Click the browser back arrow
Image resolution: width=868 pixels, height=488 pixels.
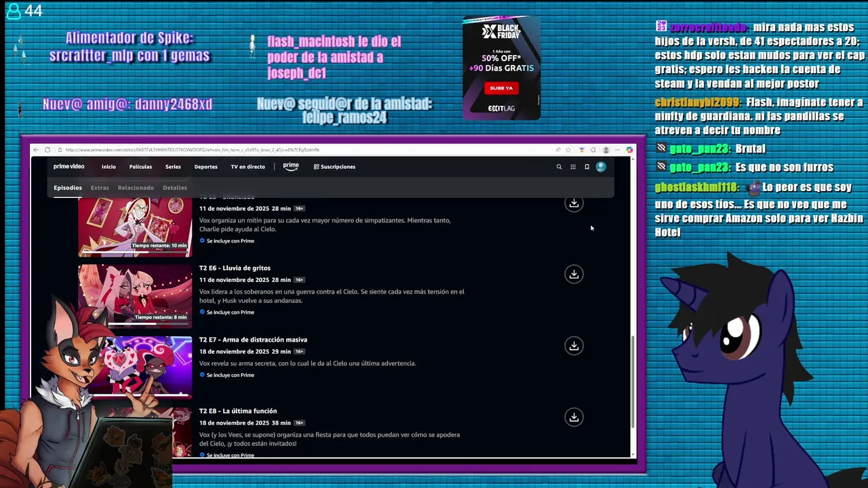37,150
